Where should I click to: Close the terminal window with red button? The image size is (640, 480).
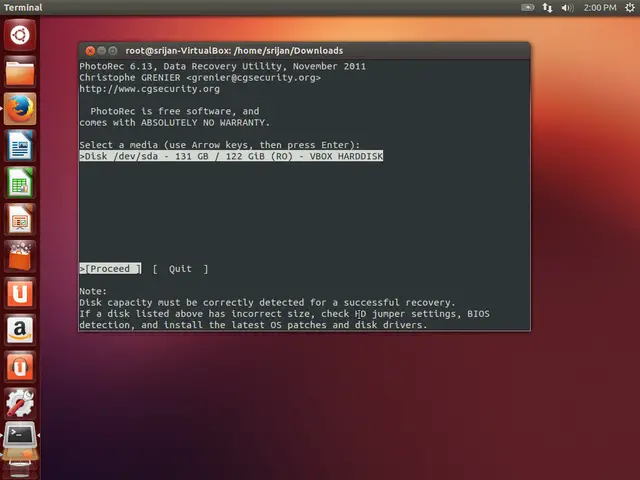click(x=90, y=51)
